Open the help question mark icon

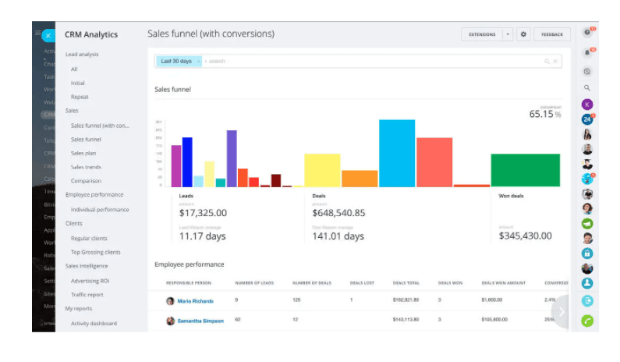coord(587,32)
